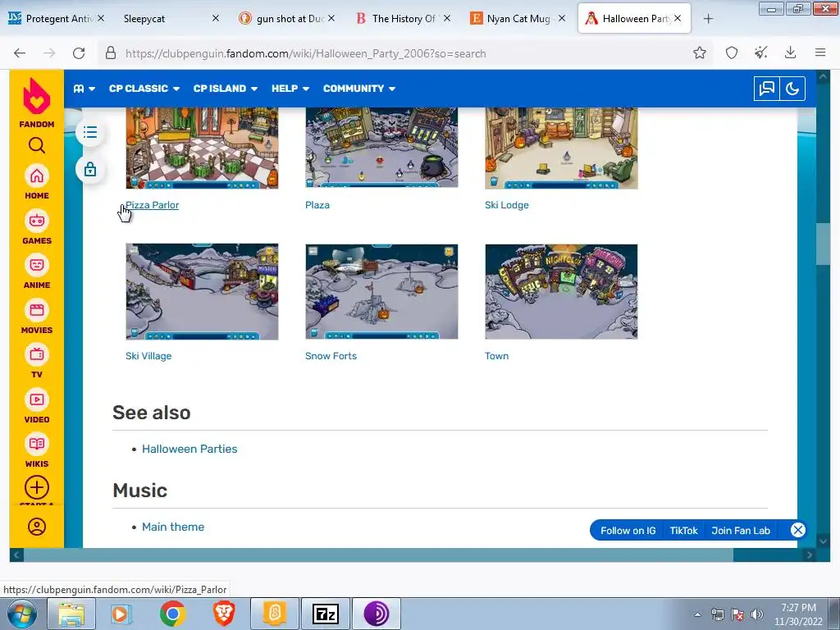
Task: Open 7-Zip from the taskbar
Action: pos(326,614)
